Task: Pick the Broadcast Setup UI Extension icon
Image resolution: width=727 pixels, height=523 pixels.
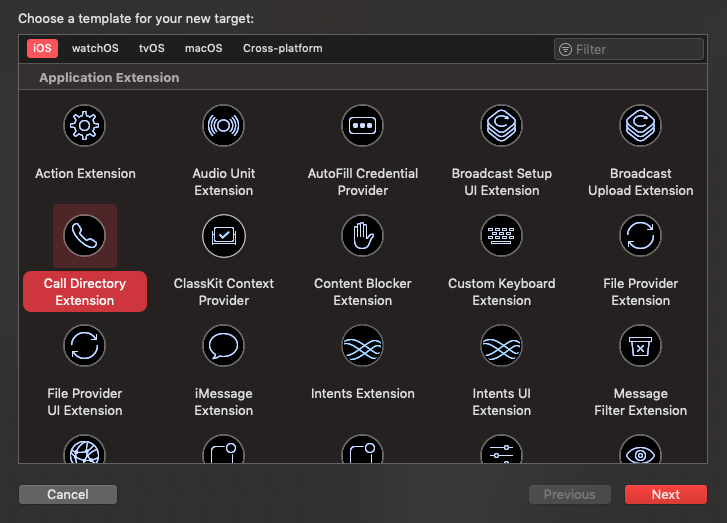Action: (x=501, y=126)
